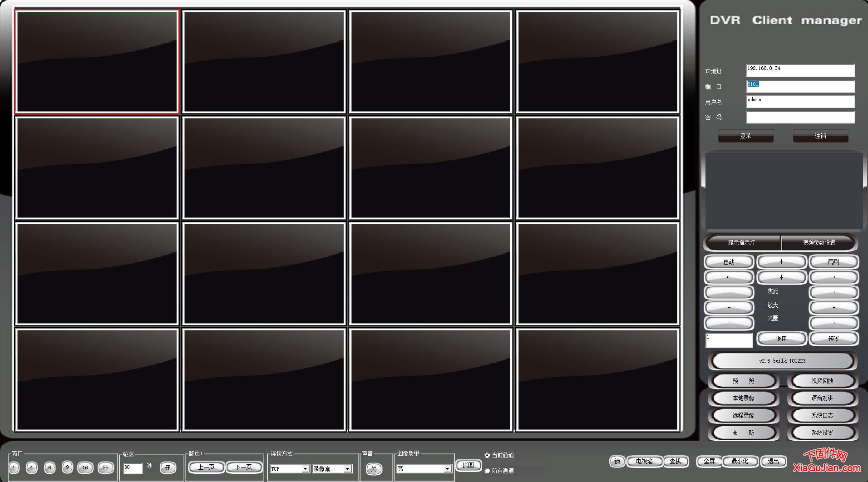The width and height of the screenshot is (868, 482).
Task: Open the 图像质量 image quality dropdown
Action: point(447,469)
